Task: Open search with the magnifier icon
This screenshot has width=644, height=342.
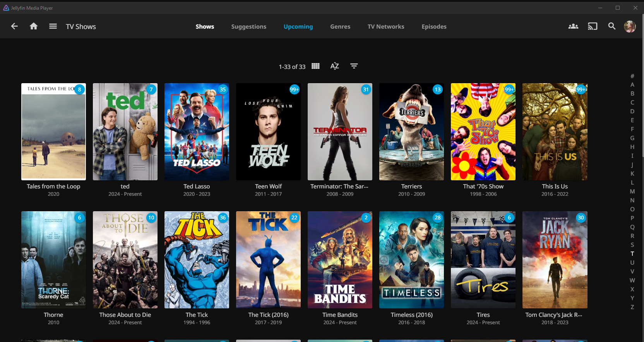Action: (x=611, y=26)
